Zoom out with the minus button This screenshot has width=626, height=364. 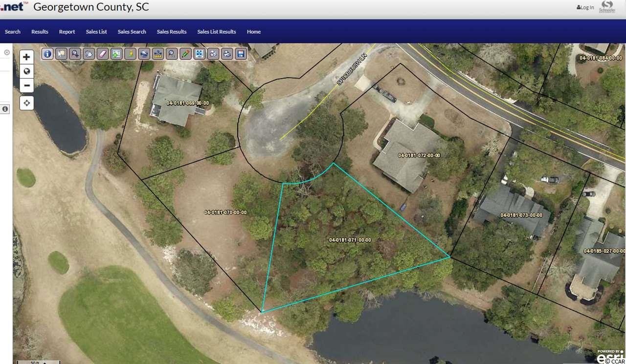[x=26, y=86]
